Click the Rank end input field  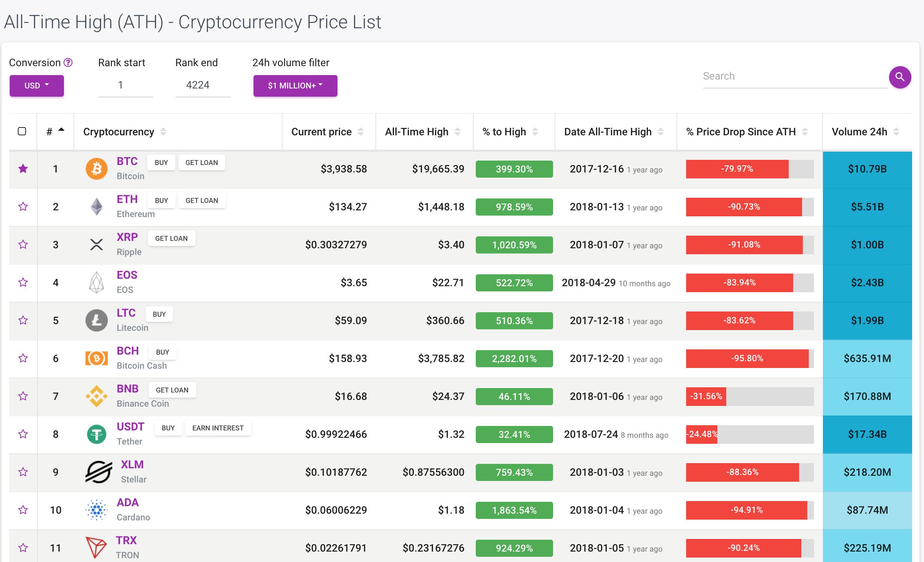(203, 85)
